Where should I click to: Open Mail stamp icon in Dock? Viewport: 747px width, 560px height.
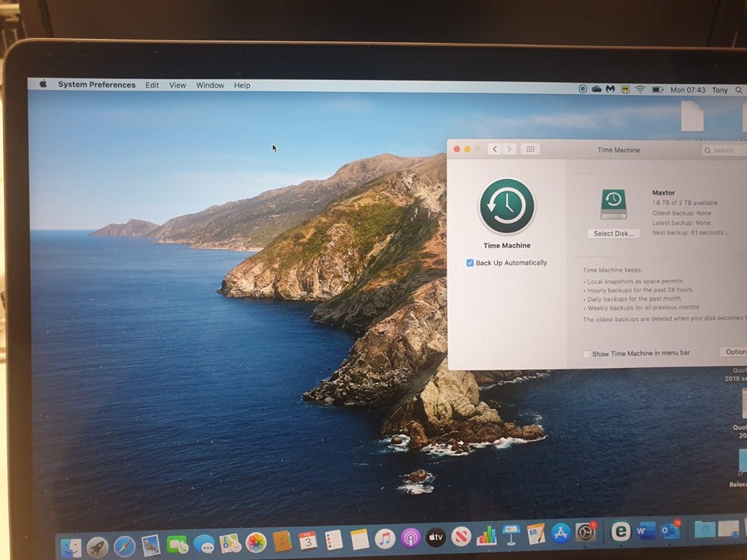(150, 546)
